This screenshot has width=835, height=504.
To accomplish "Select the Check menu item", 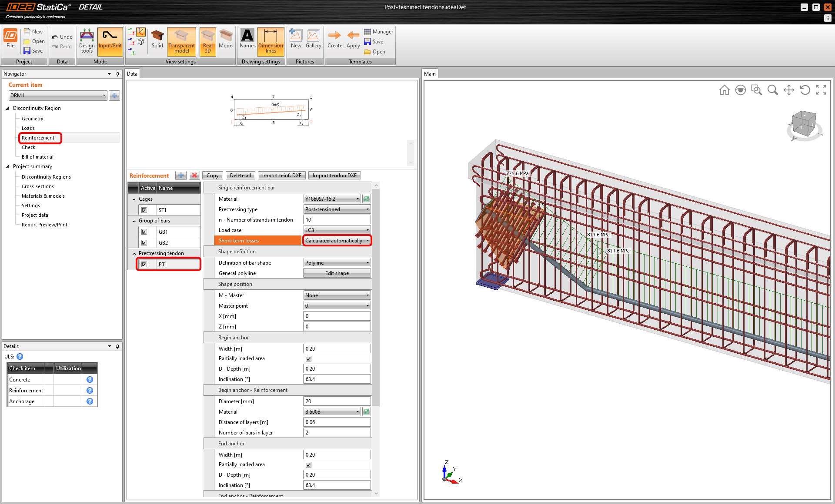I will 28,147.
